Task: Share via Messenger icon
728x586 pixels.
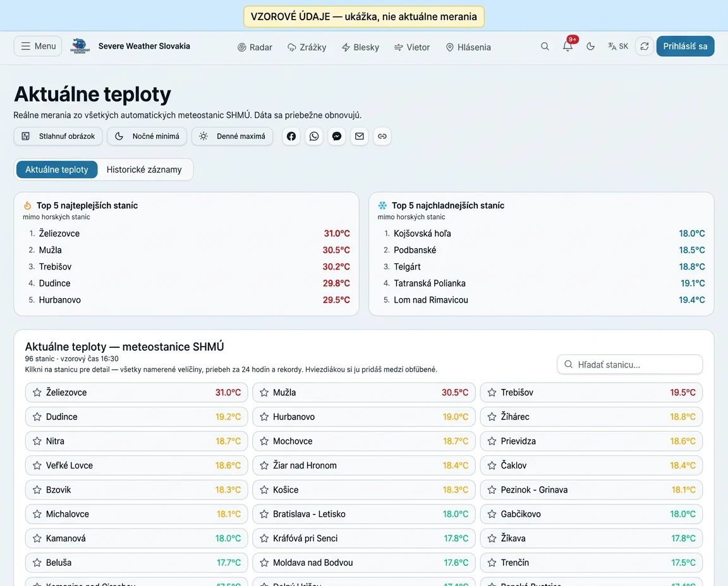Action: pyautogui.click(x=337, y=136)
